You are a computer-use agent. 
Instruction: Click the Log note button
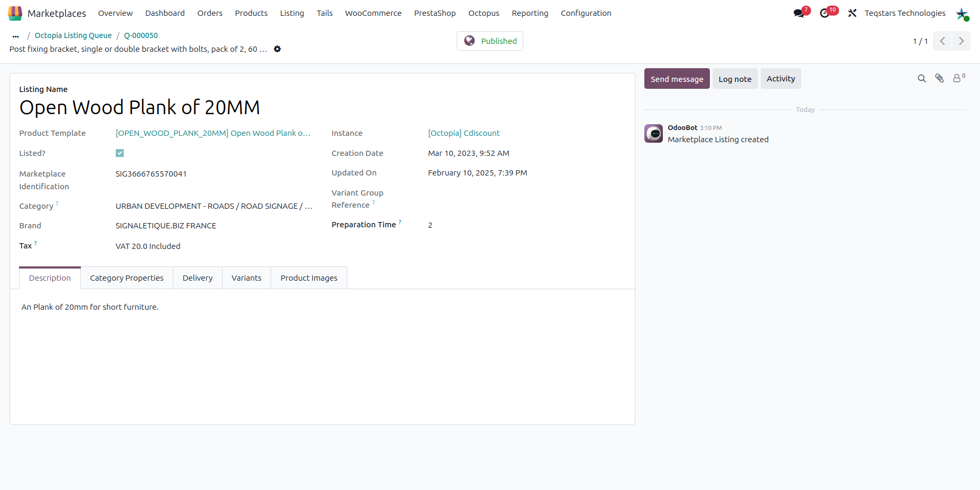735,79
